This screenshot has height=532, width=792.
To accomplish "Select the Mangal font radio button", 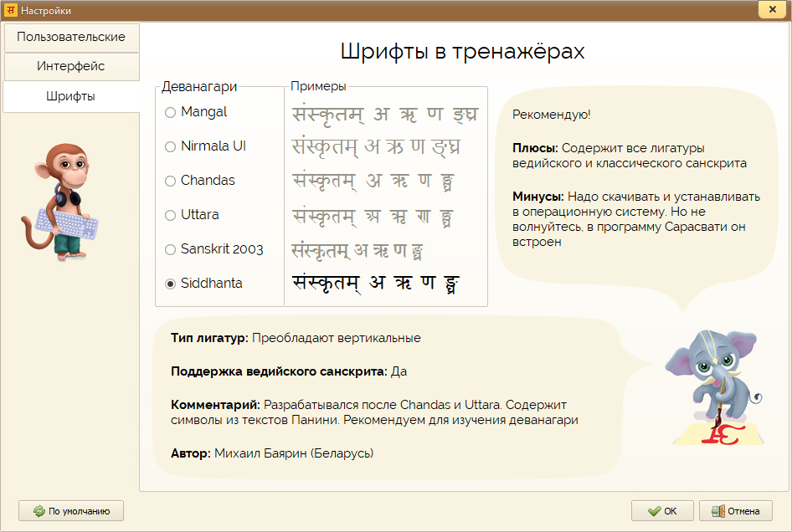I will (x=171, y=112).
